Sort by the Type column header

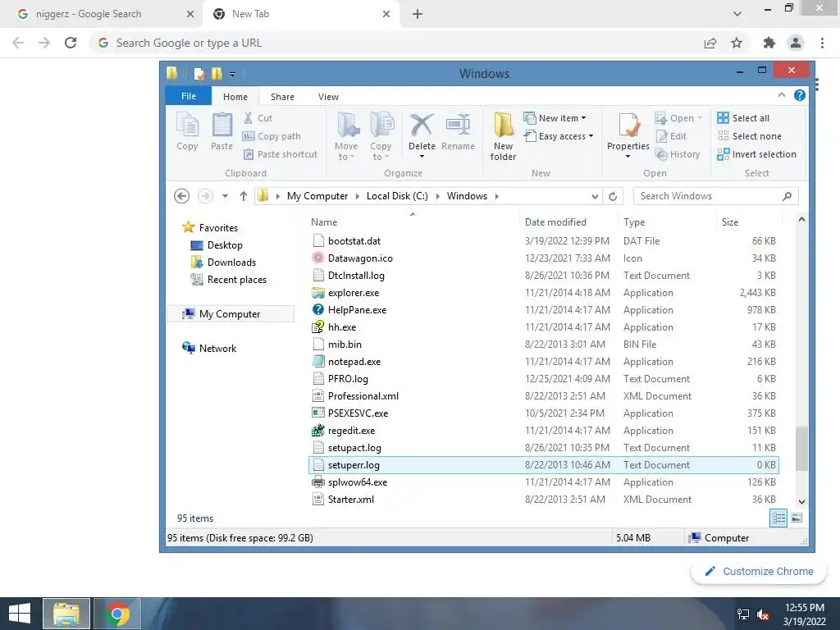click(x=634, y=221)
